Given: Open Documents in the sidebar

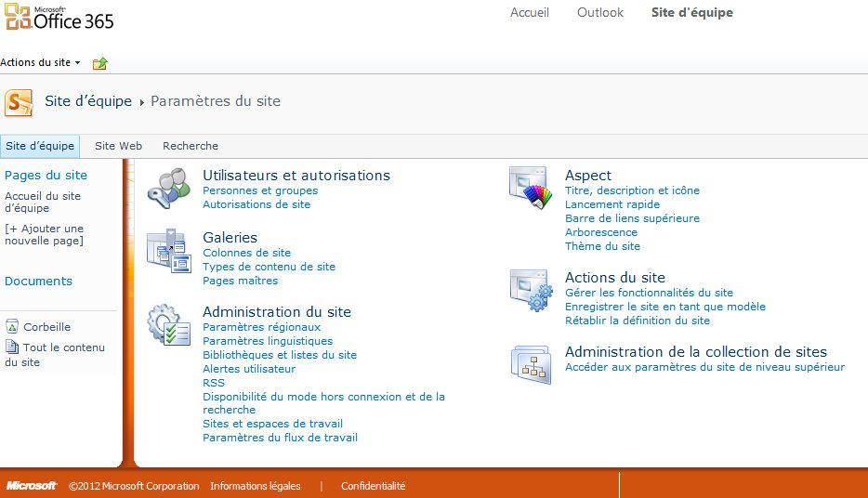Looking at the screenshot, I should click(x=38, y=282).
